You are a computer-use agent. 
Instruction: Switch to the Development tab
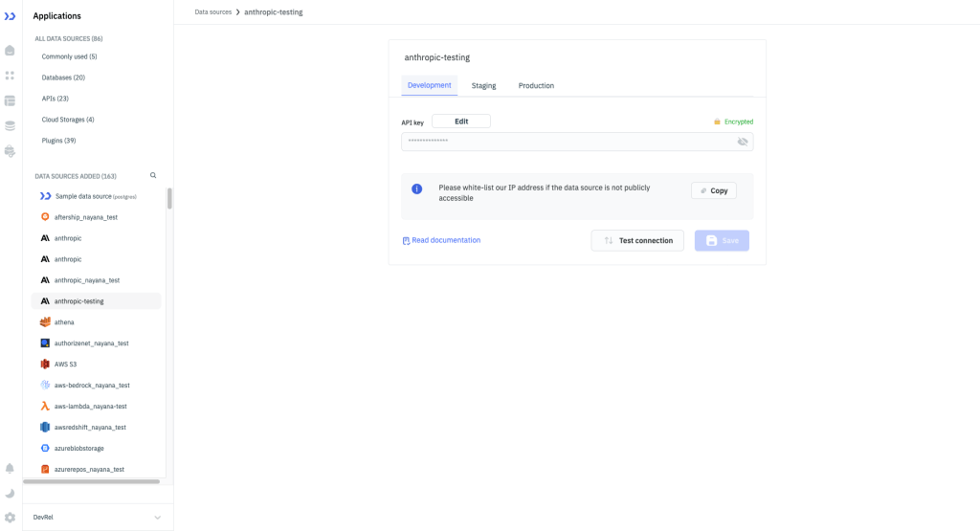click(x=430, y=85)
